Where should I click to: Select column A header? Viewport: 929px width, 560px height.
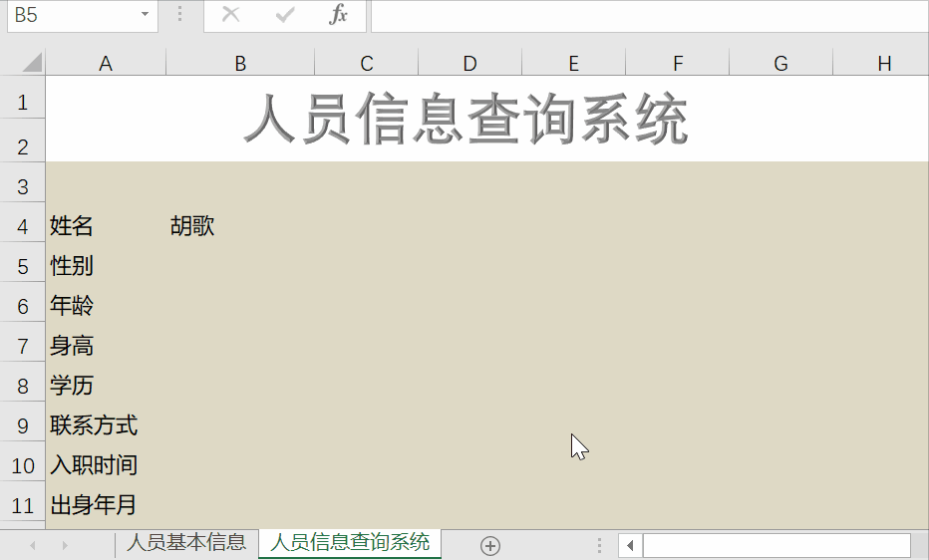pos(106,63)
